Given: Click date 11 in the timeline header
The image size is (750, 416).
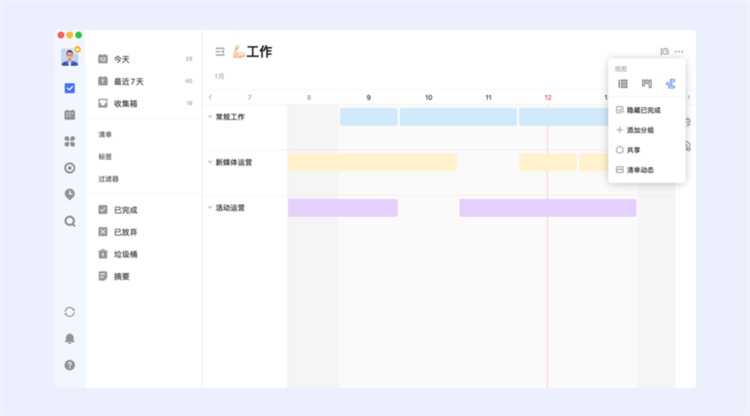Looking at the screenshot, I should [488, 97].
